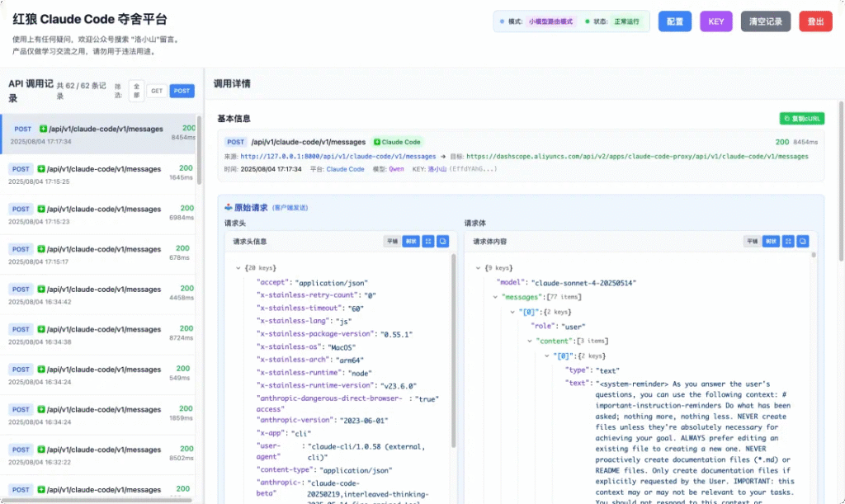The height and width of the screenshot is (504, 845).
Task: Click the green icon on the 17:15:25 record
Action: (x=41, y=169)
